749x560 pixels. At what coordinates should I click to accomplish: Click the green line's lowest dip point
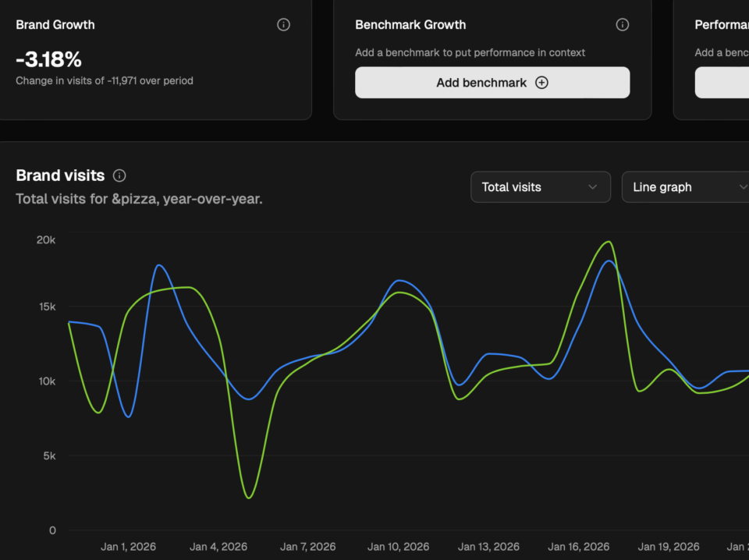point(249,498)
